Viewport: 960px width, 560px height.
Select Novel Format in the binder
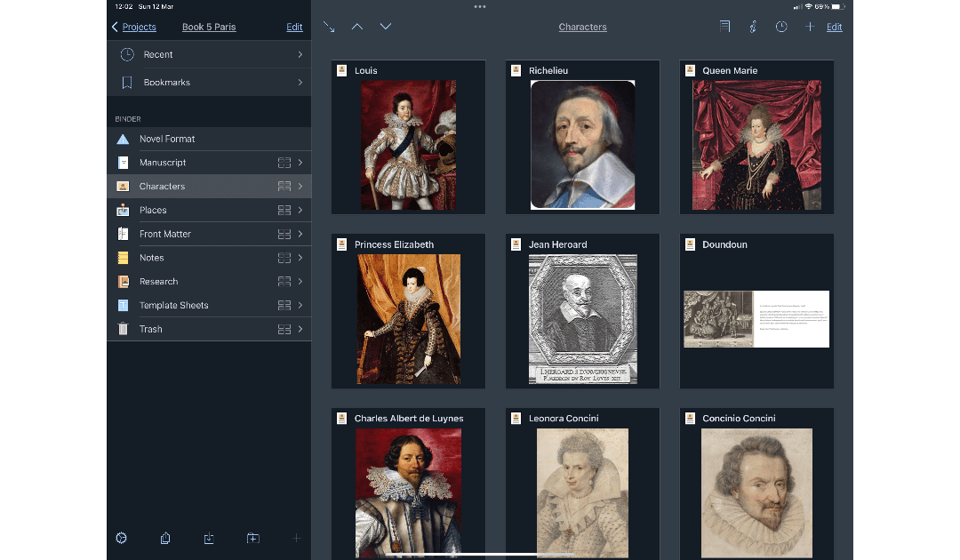[209, 139]
